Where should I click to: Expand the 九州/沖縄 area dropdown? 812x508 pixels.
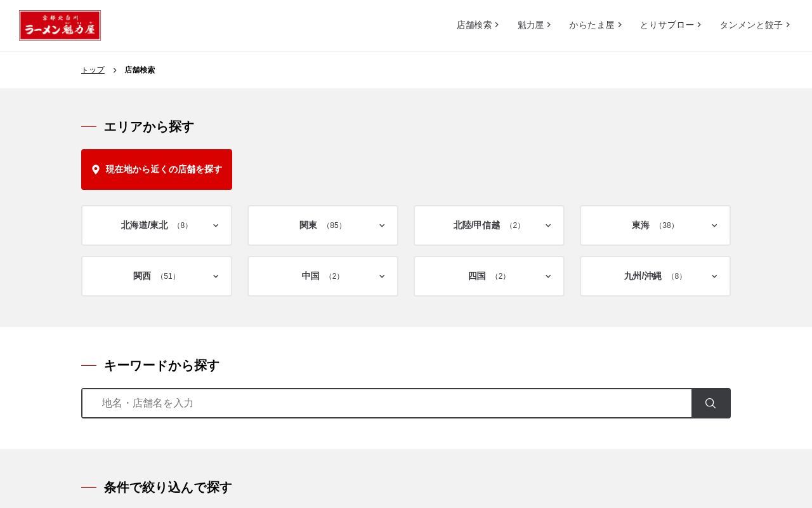(655, 276)
